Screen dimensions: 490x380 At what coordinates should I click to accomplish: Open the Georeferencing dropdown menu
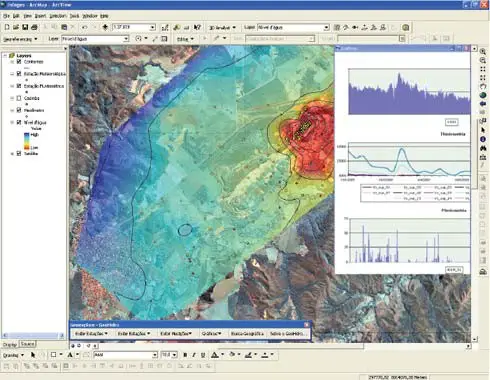(20, 39)
